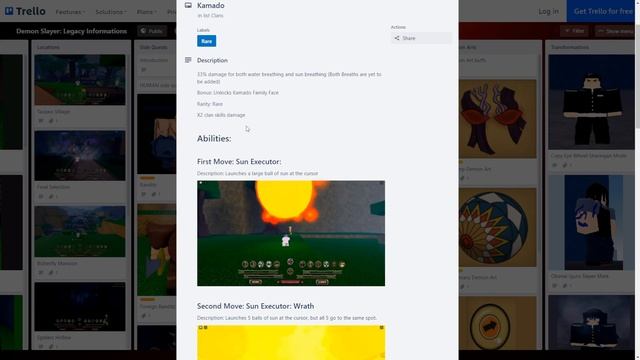Click the Description section icon

[188, 60]
